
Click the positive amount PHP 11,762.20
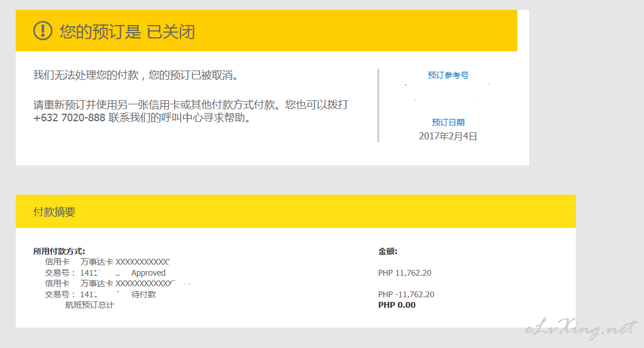[405, 273]
